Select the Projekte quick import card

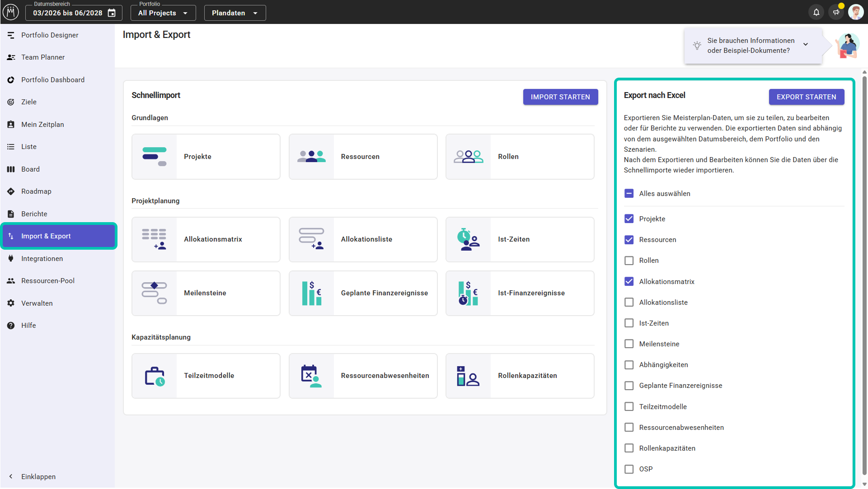[x=206, y=157]
